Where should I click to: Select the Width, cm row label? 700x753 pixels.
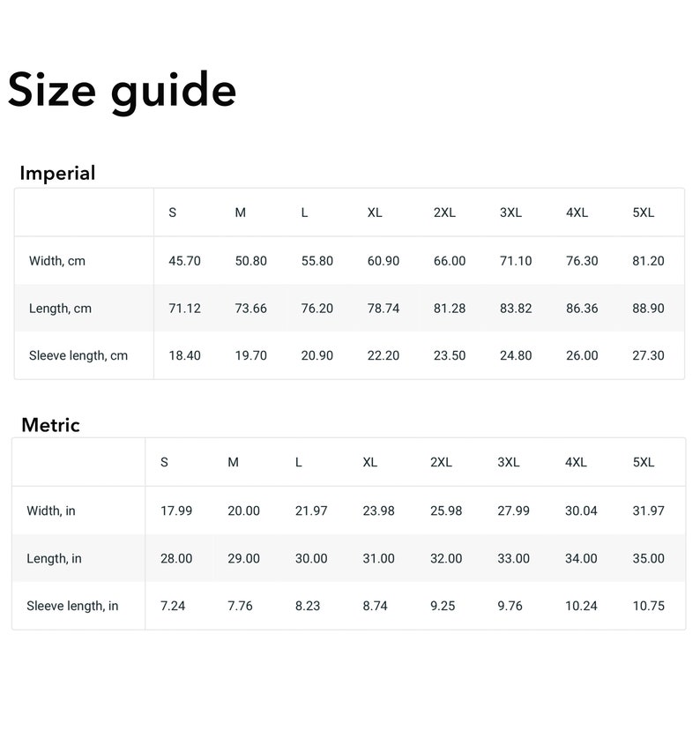coord(57,261)
